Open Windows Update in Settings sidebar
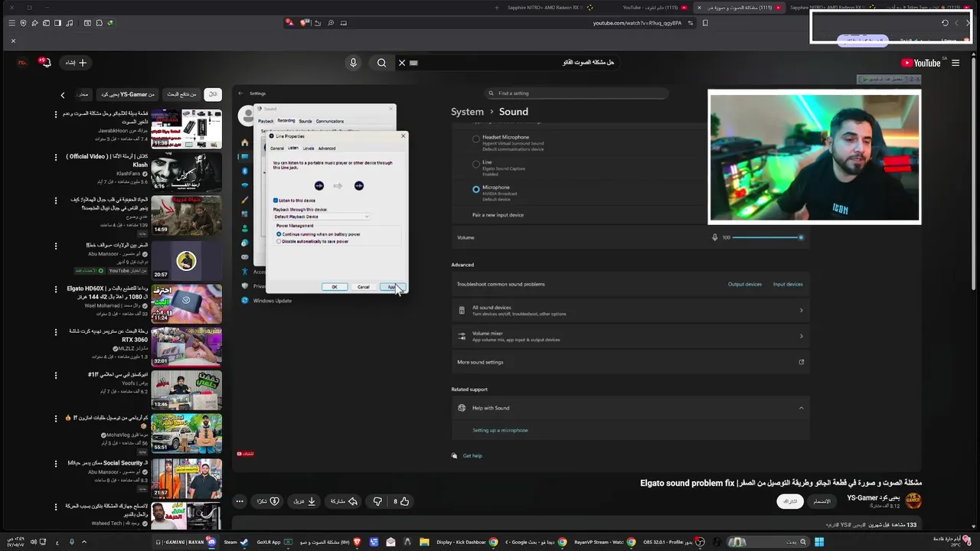980x551 pixels. click(273, 301)
